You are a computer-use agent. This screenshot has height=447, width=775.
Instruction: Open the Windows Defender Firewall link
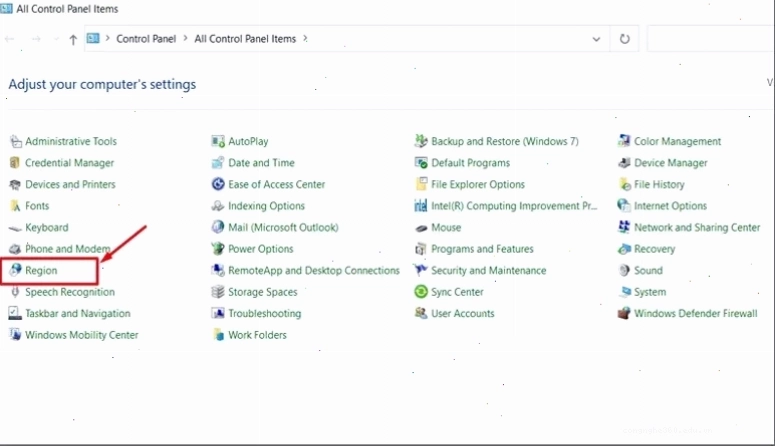coord(695,313)
